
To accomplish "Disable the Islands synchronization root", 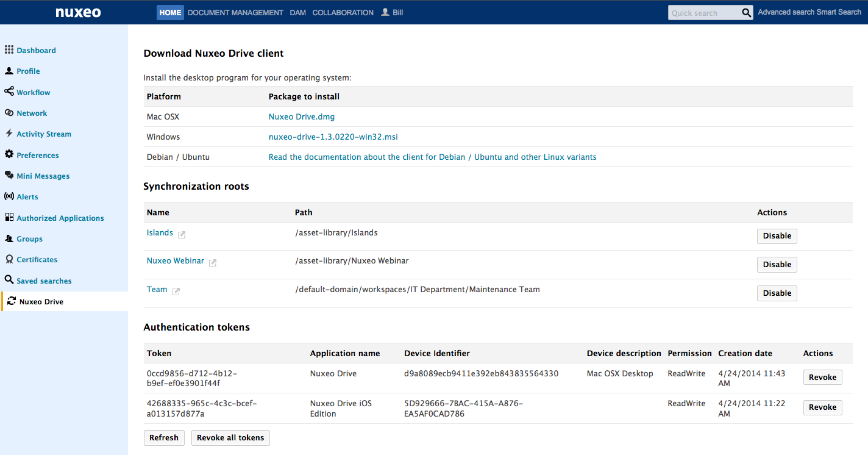I will tap(777, 236).
